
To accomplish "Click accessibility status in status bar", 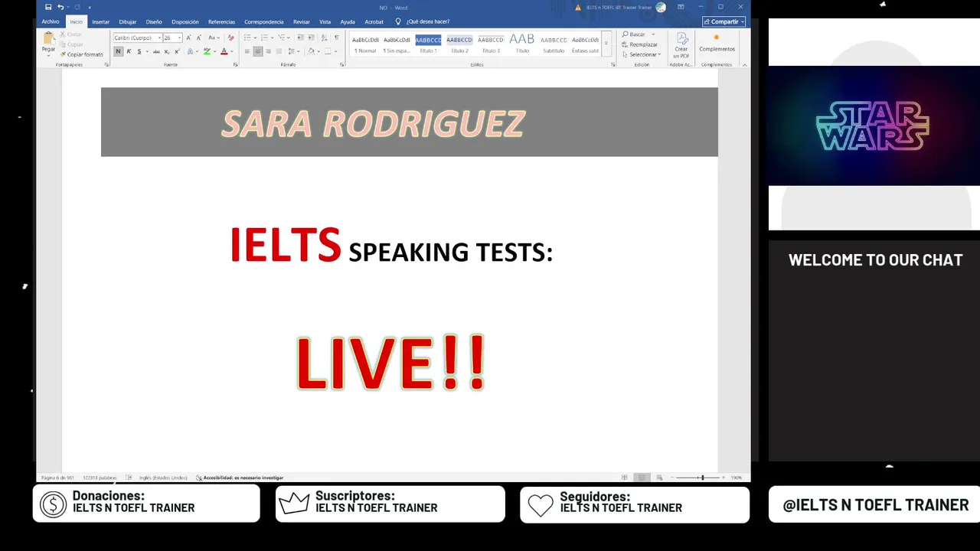I will point(240,478).
